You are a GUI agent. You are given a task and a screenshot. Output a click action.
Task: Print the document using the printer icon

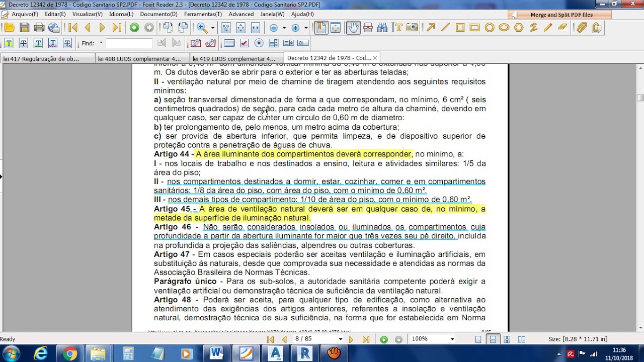[39, 28]
